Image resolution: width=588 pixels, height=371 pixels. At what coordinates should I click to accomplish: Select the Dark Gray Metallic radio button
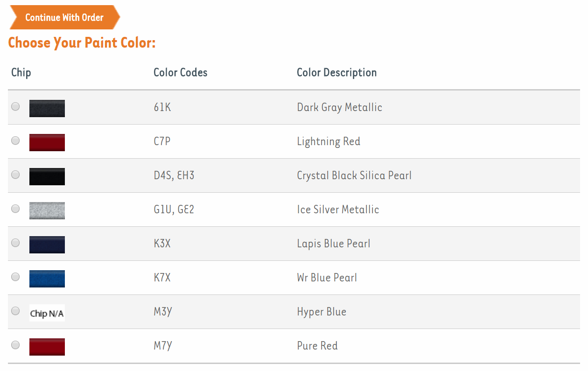pos(15,106)
